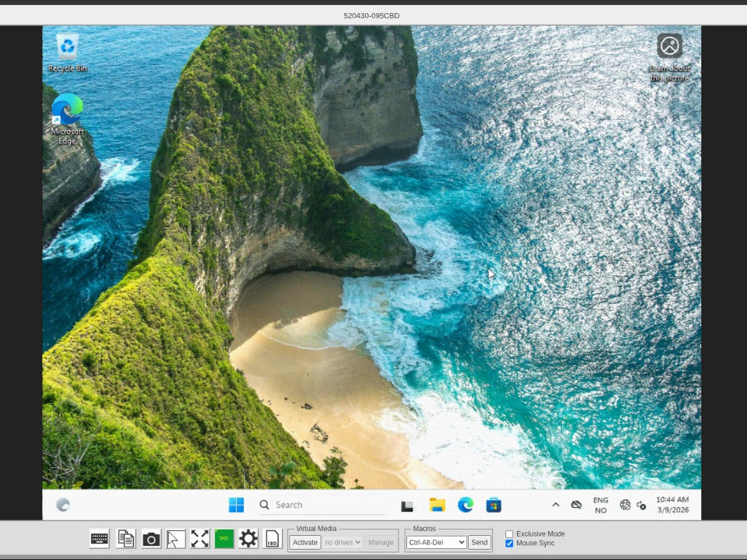Click the ISO file icon

click(273, 539)
